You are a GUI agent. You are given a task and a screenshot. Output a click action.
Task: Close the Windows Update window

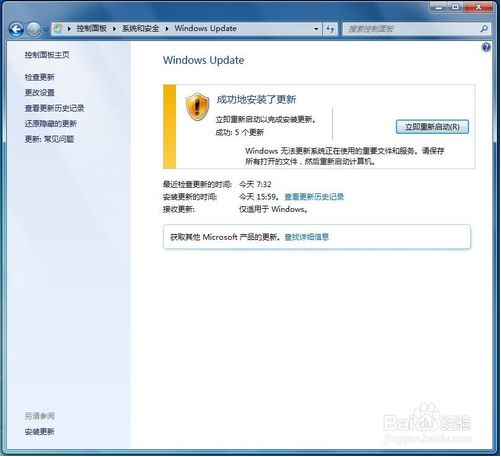coord(478,7)
